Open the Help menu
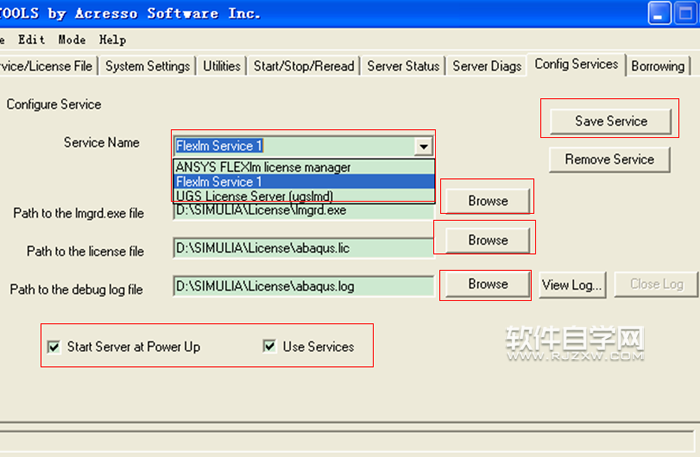The width and height of the screenshot is (700, 457). coord(113,40)
